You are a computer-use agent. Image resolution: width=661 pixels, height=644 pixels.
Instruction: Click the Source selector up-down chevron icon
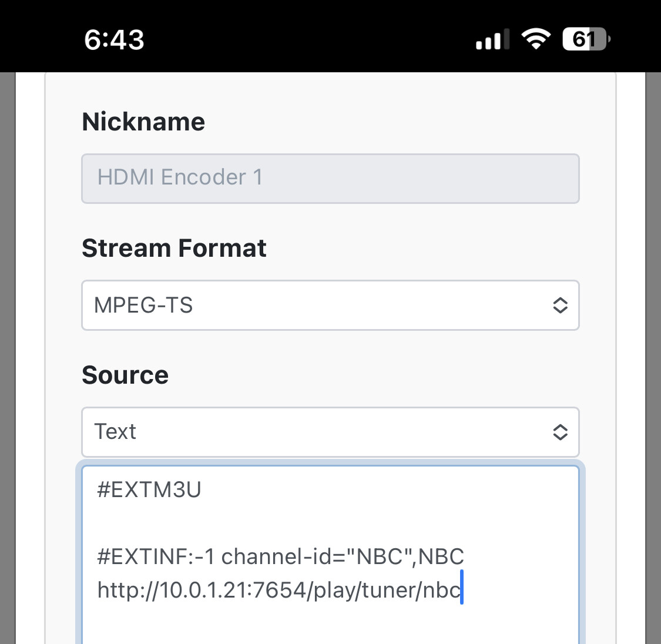[560, 432]
